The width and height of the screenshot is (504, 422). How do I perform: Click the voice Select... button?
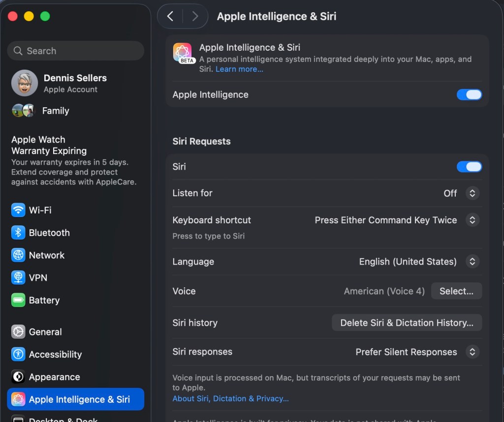pyautogui.click(x=456, y=291)
